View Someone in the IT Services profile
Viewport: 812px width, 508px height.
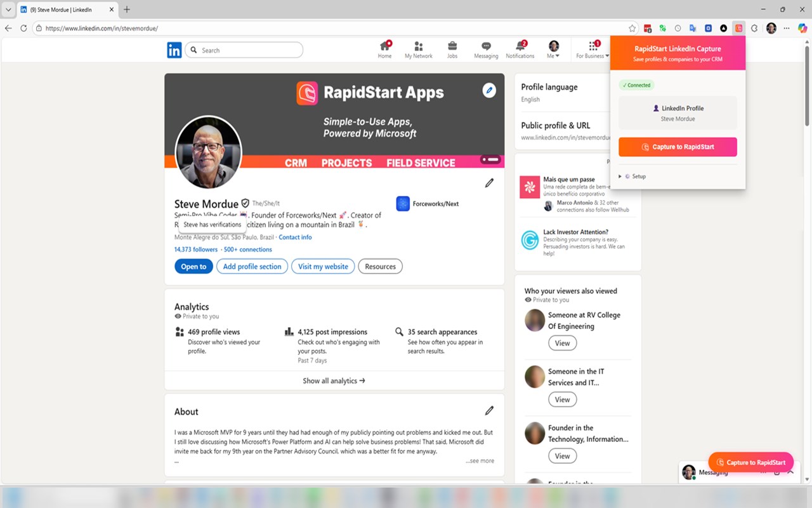pos(563,399)
